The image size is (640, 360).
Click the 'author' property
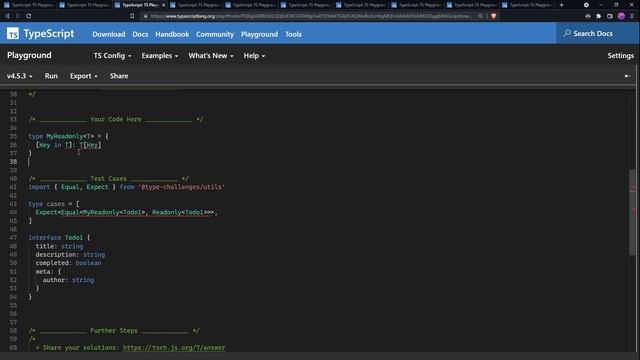54,280
